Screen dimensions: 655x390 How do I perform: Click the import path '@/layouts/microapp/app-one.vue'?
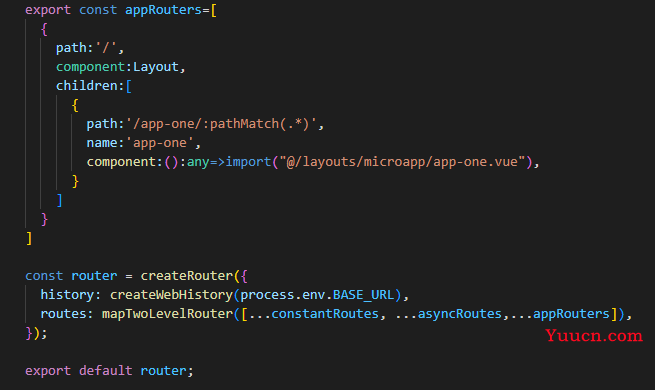pos(402,162)
